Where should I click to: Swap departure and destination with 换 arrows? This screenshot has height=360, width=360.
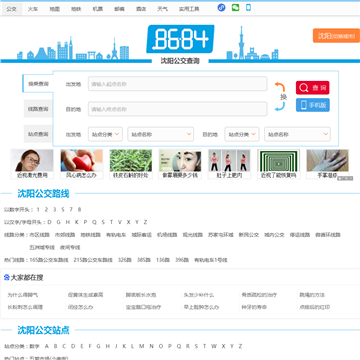point(281,97)
